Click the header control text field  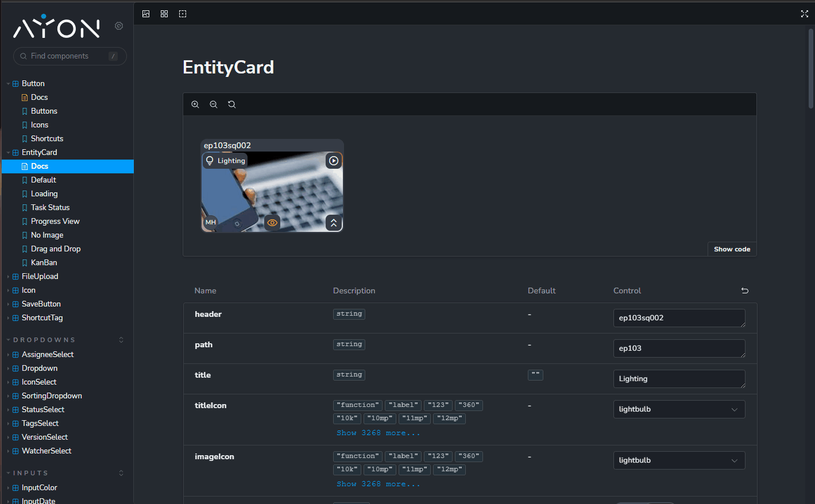pos(678,318)
